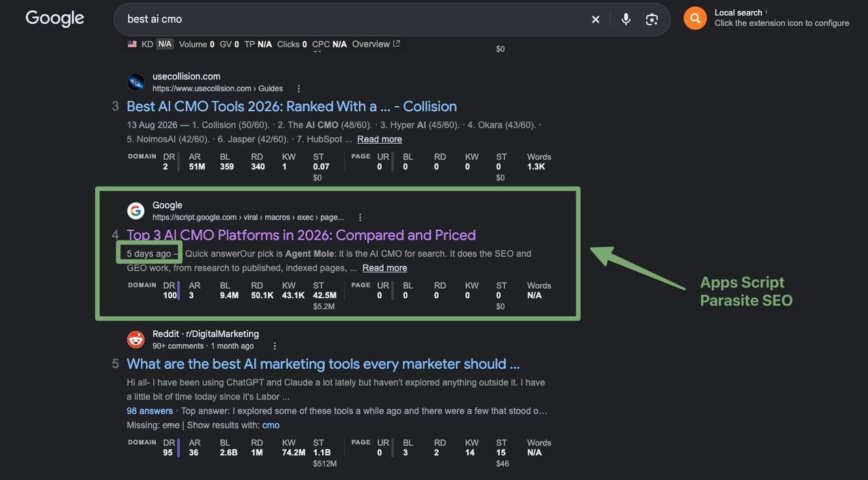Viewport: 868px width, 480px height.
Task: Open the keyword Overview link
Action: click(376, 44)
